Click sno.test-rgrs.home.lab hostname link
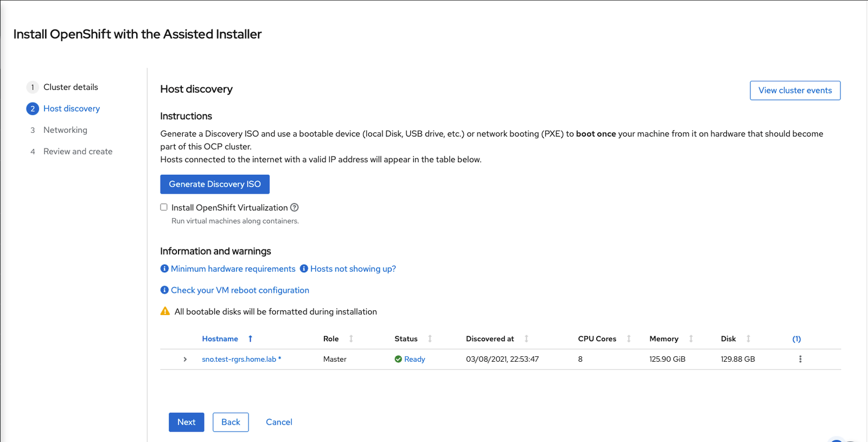The height and width of the screenshot is (442, 868). (x=241, y=359)
